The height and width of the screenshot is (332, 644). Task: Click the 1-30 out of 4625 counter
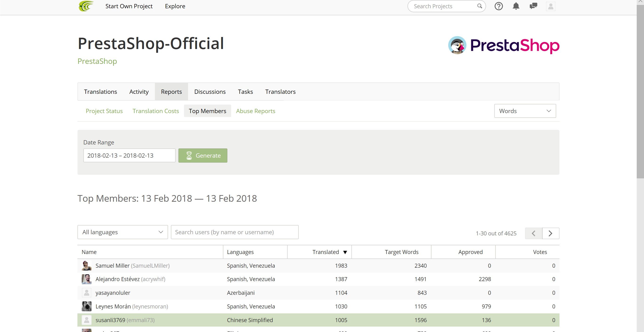[496, 233]
